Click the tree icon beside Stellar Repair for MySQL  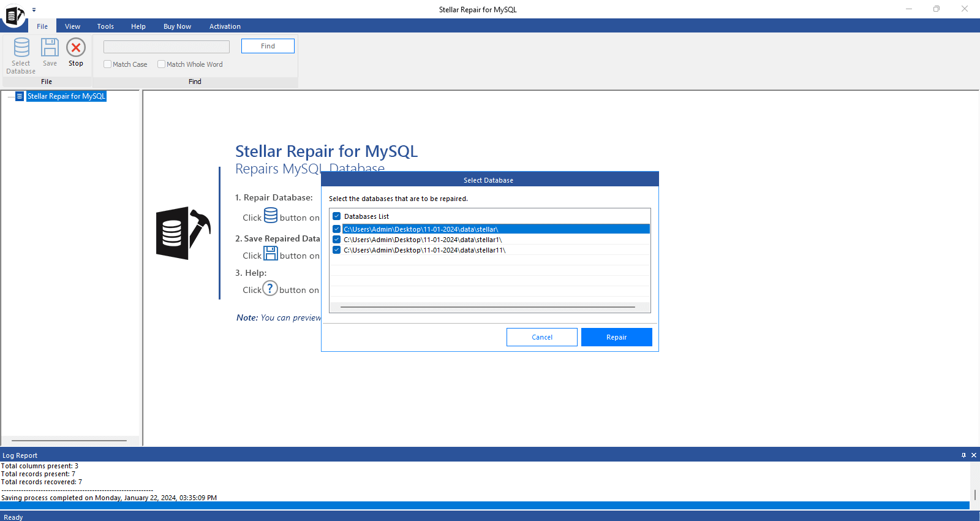click(20, 96)
